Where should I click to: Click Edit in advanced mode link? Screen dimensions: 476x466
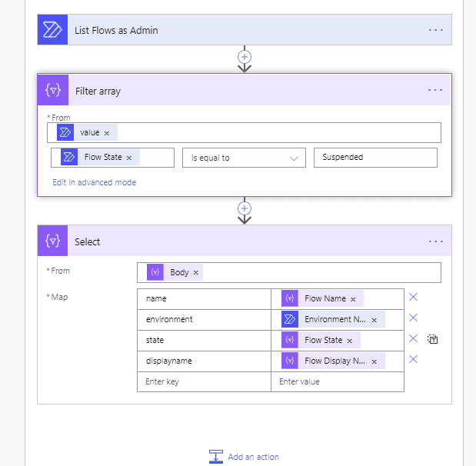point(94,182)
